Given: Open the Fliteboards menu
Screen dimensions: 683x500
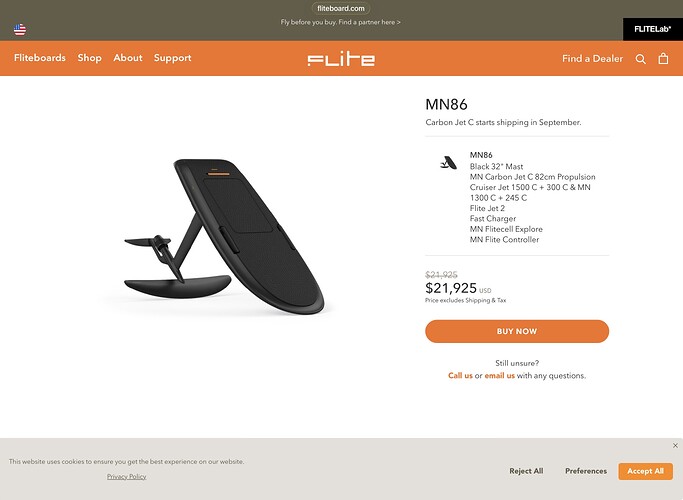Looking at the screenshot, I should pos(40,57).
